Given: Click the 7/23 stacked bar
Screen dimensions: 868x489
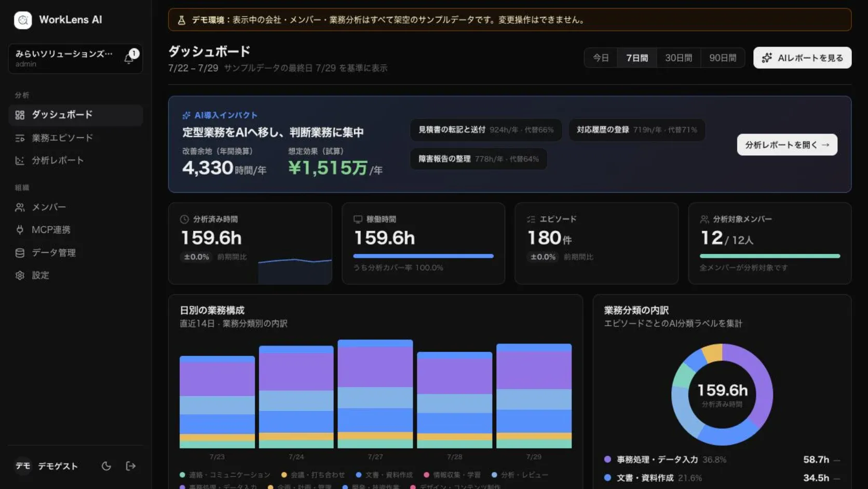Looking at the screenshot, I should click(217, 402).
